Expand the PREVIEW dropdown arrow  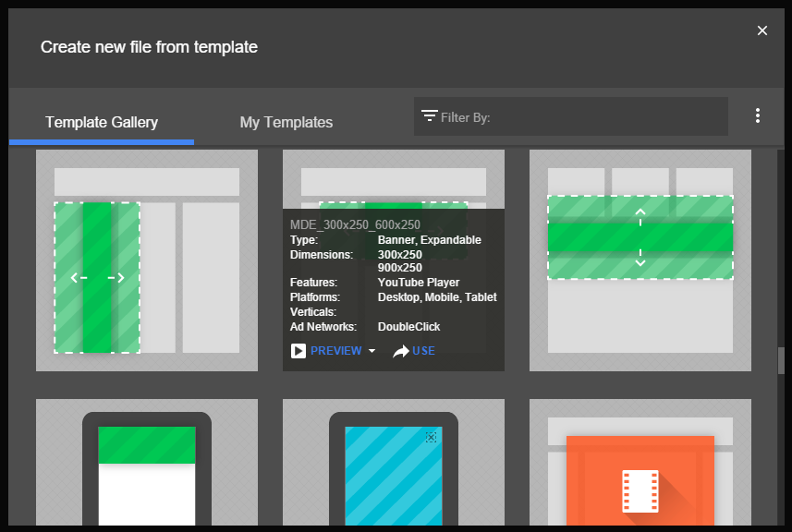click(372, 351)
